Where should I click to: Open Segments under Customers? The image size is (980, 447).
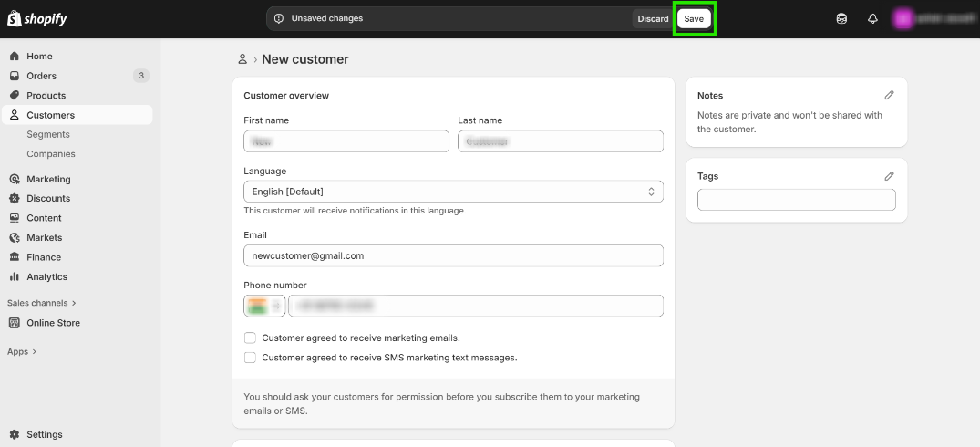point(48,134)
